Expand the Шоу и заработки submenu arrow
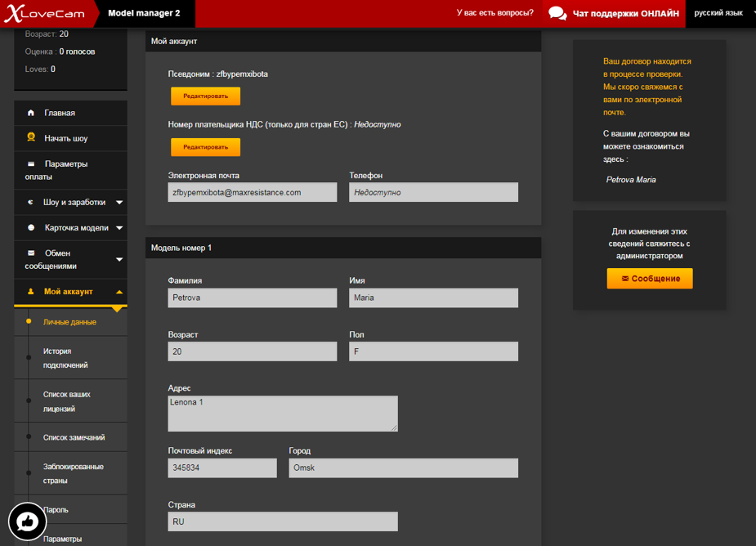Screen dimensions: 756x546 [119, 203]
